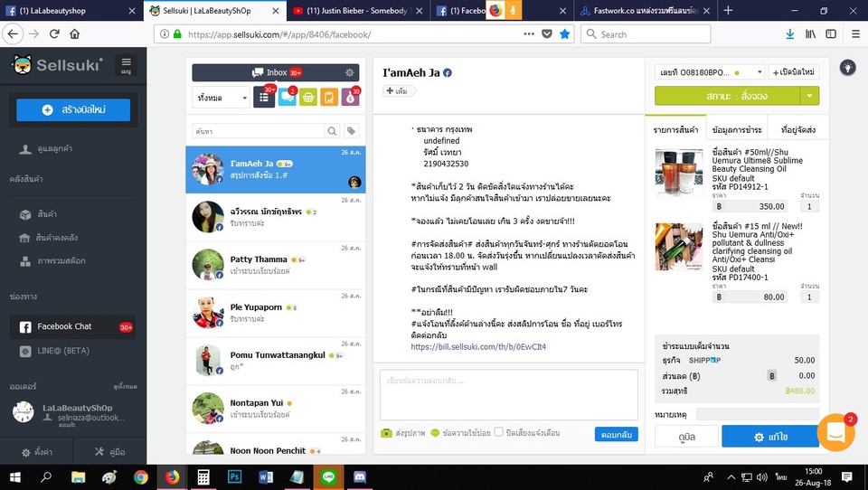Open Chrome from the taskbar
Image resolution: width=868 pixels, height=490 pixels.
(x=141, y=477)
